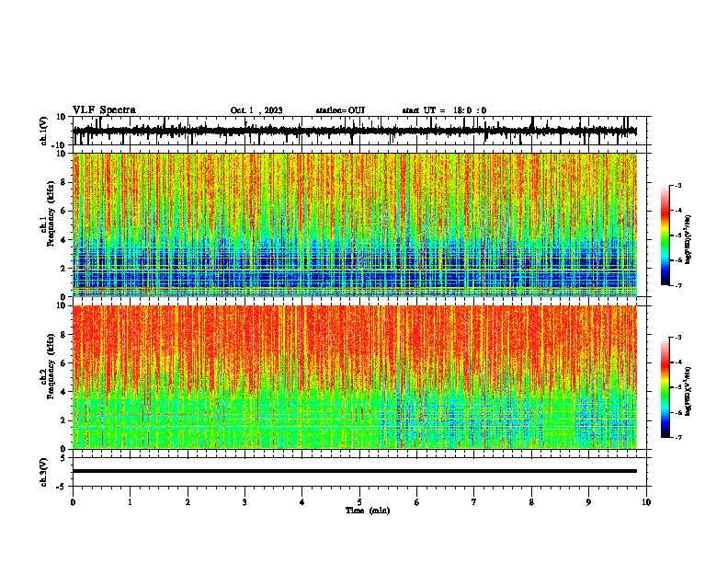728x563 pixels.
Task: Click the time axis tick label '5'
Action: click(x=359, y=502)
